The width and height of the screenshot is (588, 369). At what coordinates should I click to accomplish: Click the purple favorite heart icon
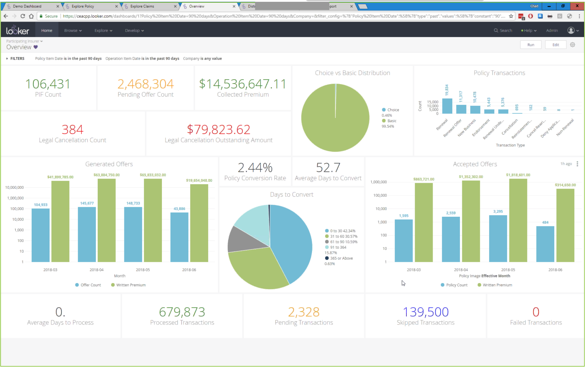coord(36,47)
